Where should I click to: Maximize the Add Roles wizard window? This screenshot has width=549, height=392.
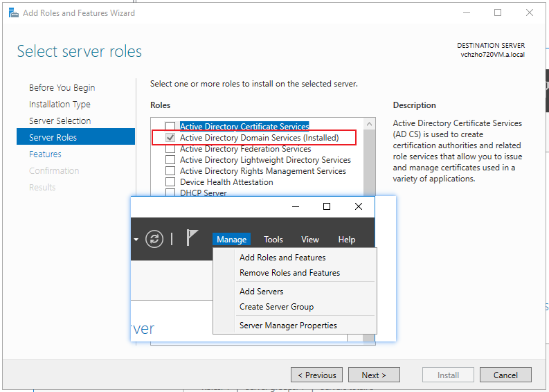[498, 13]
